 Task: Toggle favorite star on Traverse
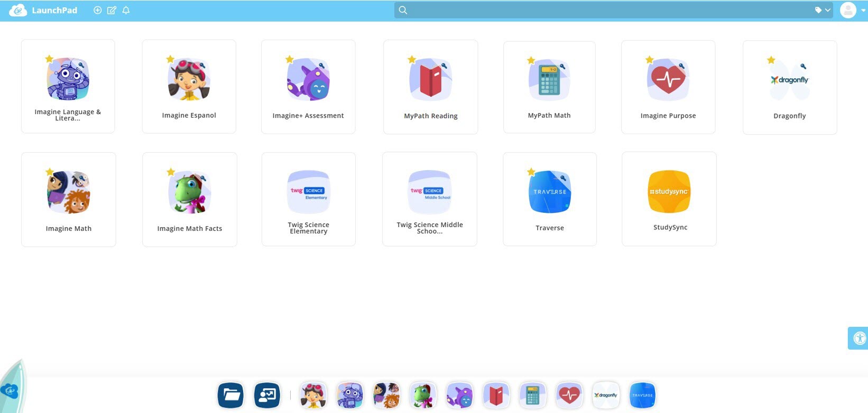pyautogui.click(x=531, y=172)
